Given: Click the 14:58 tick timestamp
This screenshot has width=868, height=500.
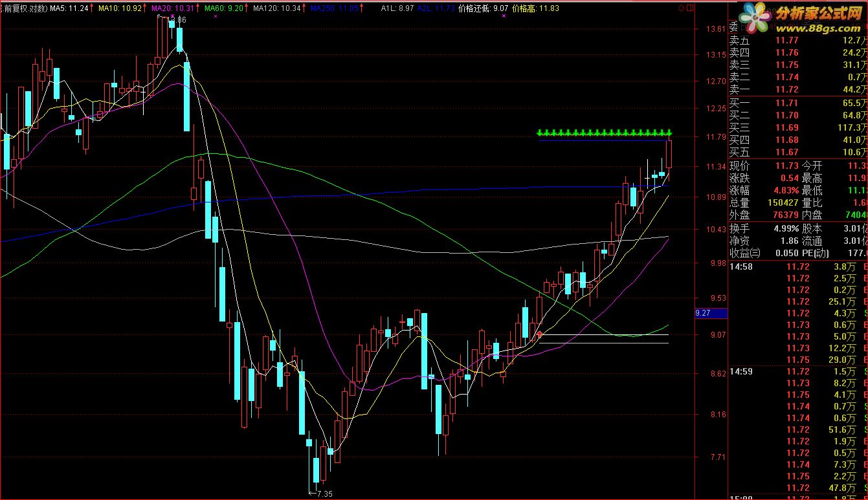Looking at the screenshot, I should pos(741,266).
